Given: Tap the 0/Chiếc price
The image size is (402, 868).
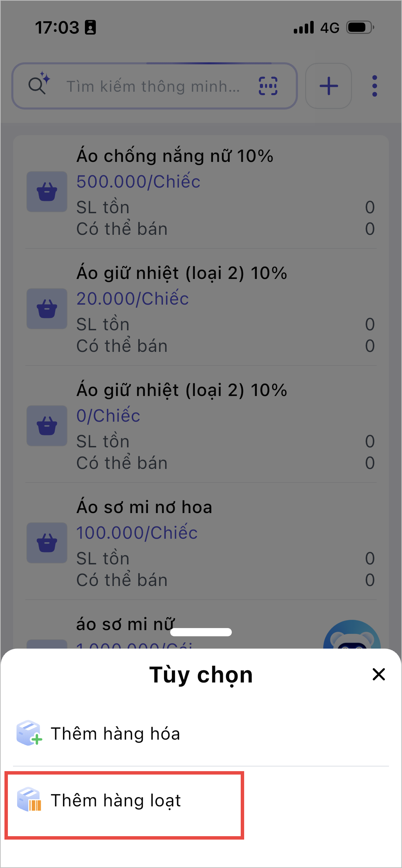Looking at the screenshot, I should point(108,416).
